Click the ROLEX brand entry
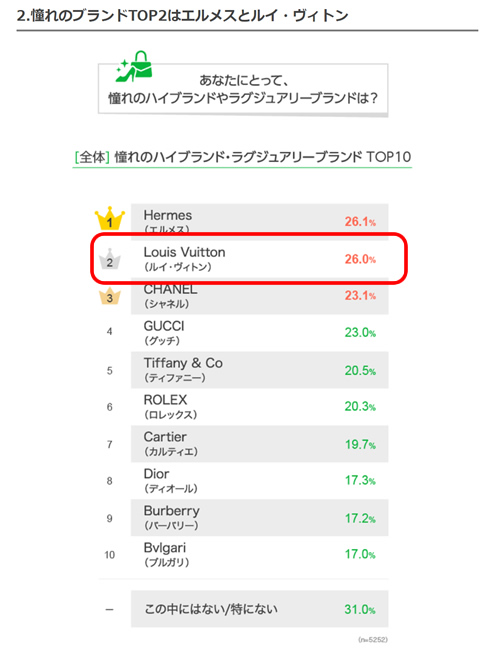Screen dimensions: 500x652 [170, 407]
